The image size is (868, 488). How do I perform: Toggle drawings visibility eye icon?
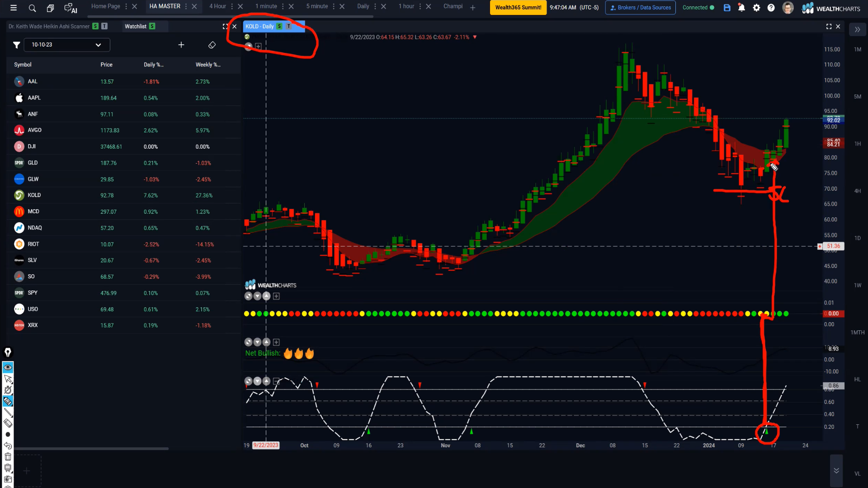pyautogui.click(x=8, y=367)
